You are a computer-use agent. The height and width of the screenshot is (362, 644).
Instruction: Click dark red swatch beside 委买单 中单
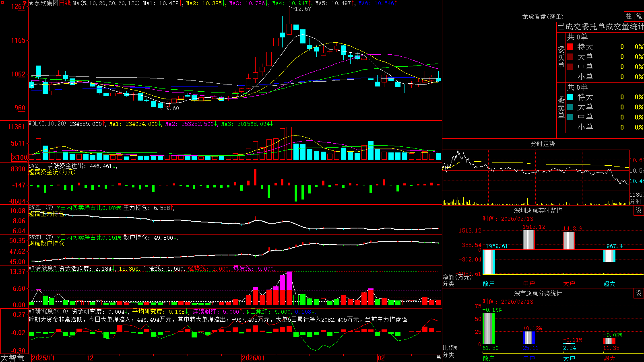click(x=570, y=66)
